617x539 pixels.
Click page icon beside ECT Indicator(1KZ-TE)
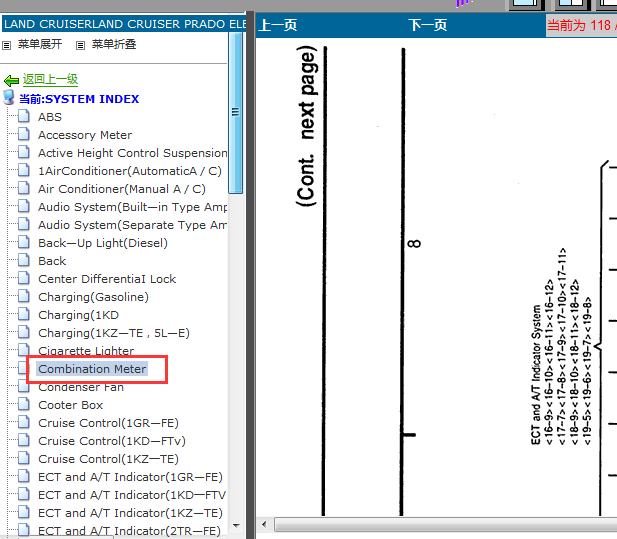pos(24,512)
